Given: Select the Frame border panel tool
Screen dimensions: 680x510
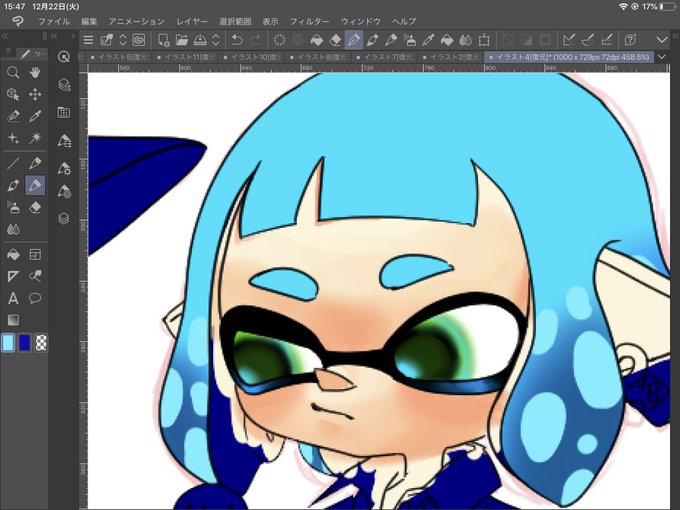Looking at the screenshot, I should (35, 255).
